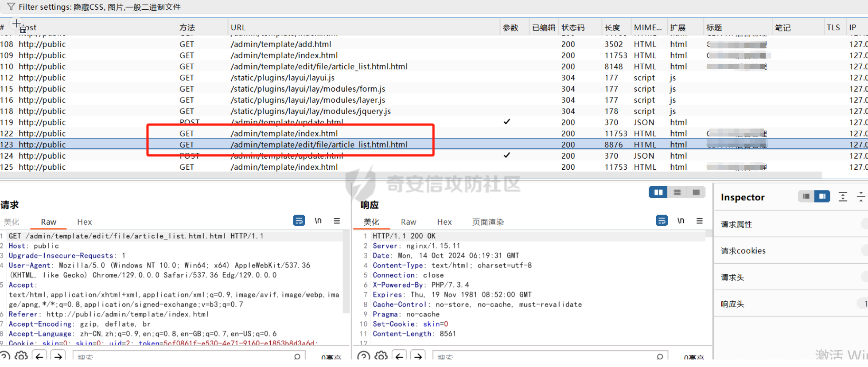Image resolution: width=868 pixels, height=367 pixels.
Task: Sort table by TLS column
Action: (x=835, y=27)
